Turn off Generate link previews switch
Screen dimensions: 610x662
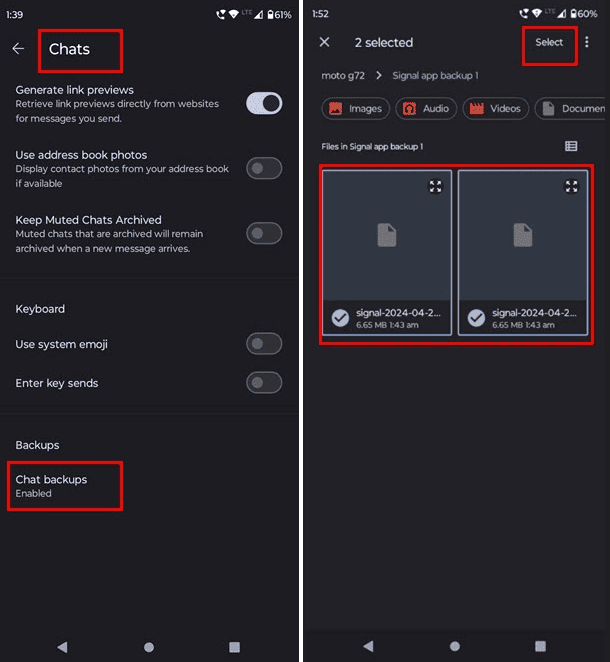[264, 103]
